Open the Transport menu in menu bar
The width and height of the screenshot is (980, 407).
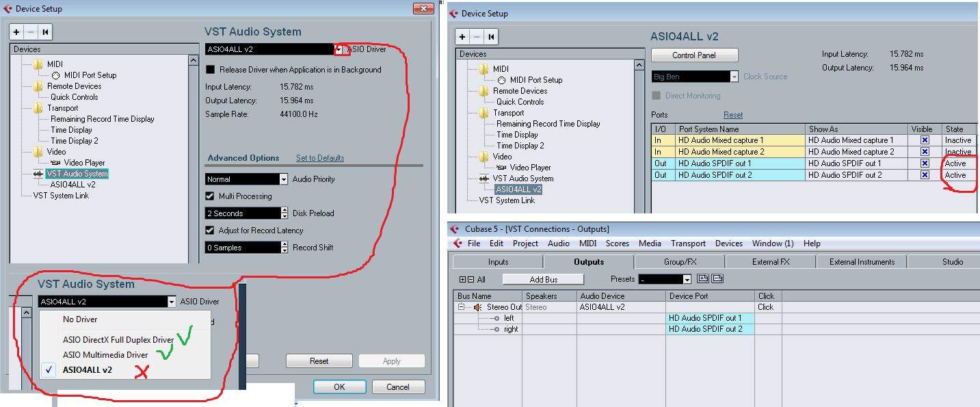[688, 244]
